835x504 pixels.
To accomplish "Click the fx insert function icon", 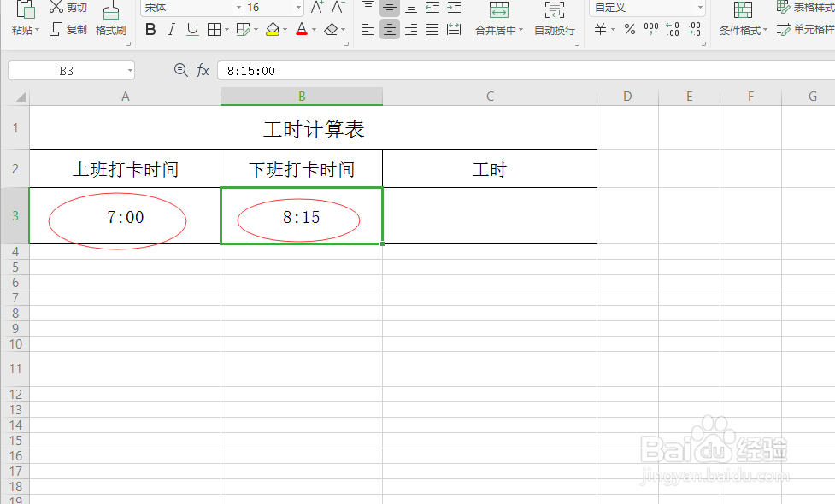I will [203, 70].
